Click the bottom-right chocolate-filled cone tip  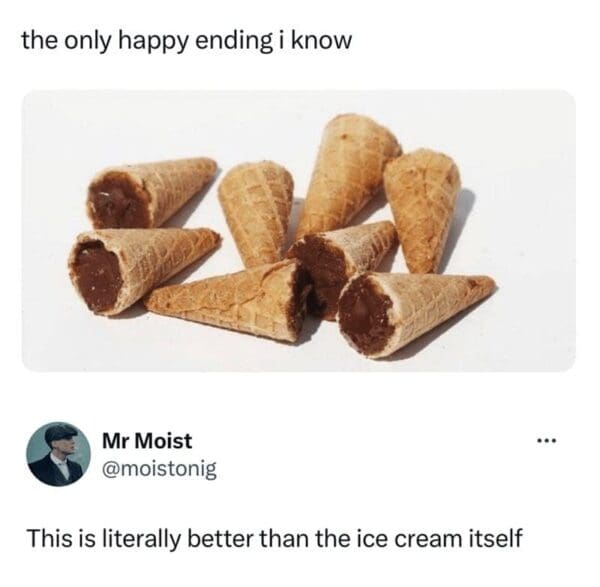click(416, 316)
